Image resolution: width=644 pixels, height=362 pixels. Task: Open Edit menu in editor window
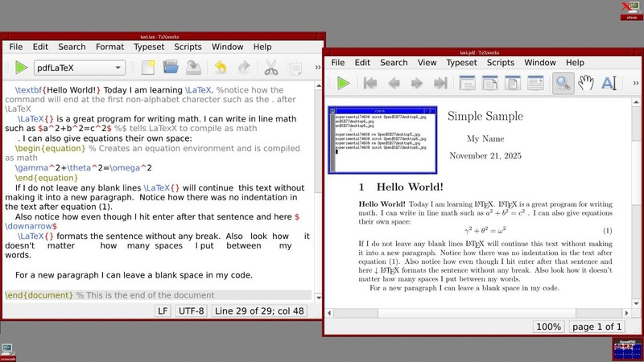(40, 47)
